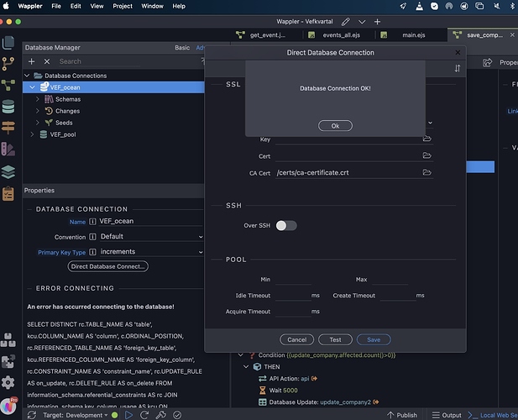This screenshot has width=518, height=420.
Task: Click Direct Database Connect button
Action: point(108,266)
